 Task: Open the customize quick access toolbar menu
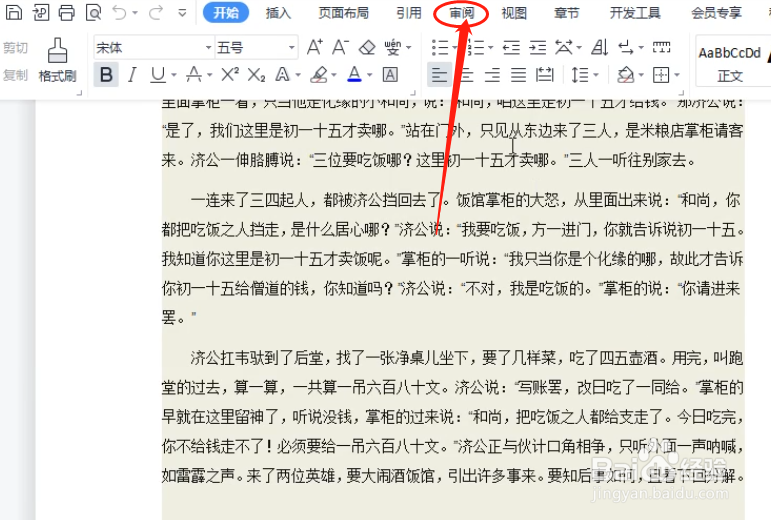[182, 13]
